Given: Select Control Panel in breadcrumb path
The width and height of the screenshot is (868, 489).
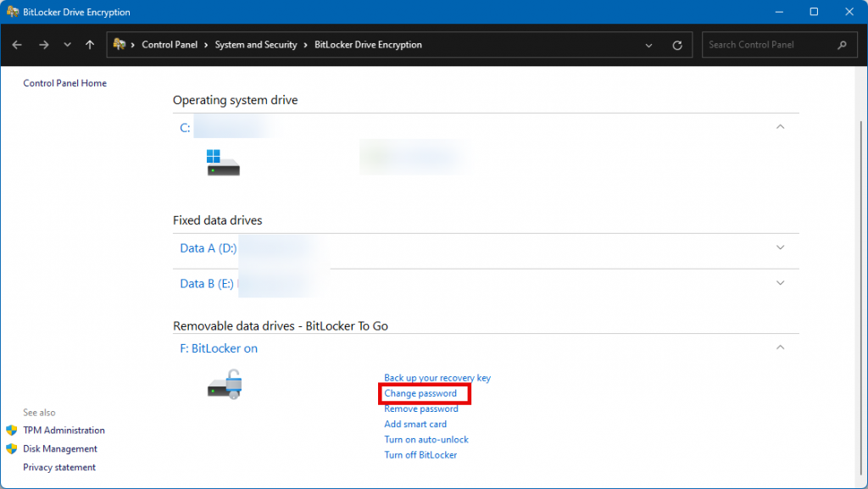Looking at the screenshot, I should pyautogui.click(x=170, y=45).
